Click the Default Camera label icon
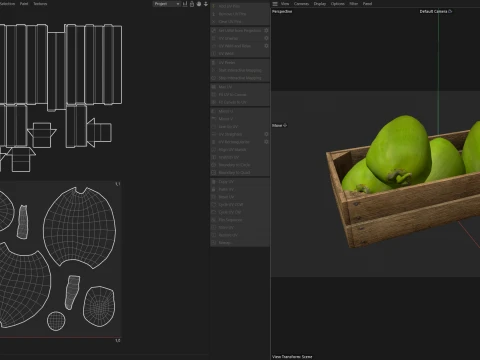 pos(450,11)
